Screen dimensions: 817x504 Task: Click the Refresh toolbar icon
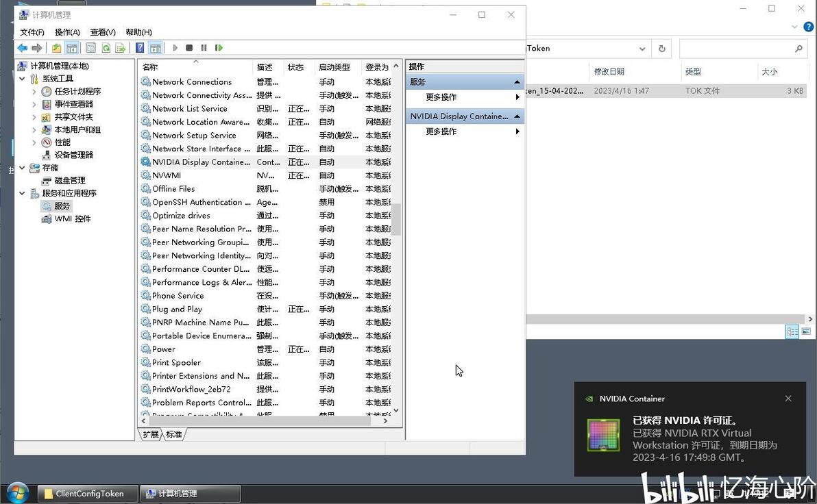[x=106, y=48]
